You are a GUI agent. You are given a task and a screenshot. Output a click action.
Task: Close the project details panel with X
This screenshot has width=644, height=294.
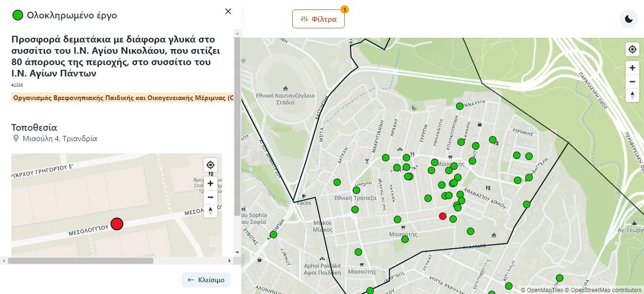pyautogui.click(x=228, y=11)
